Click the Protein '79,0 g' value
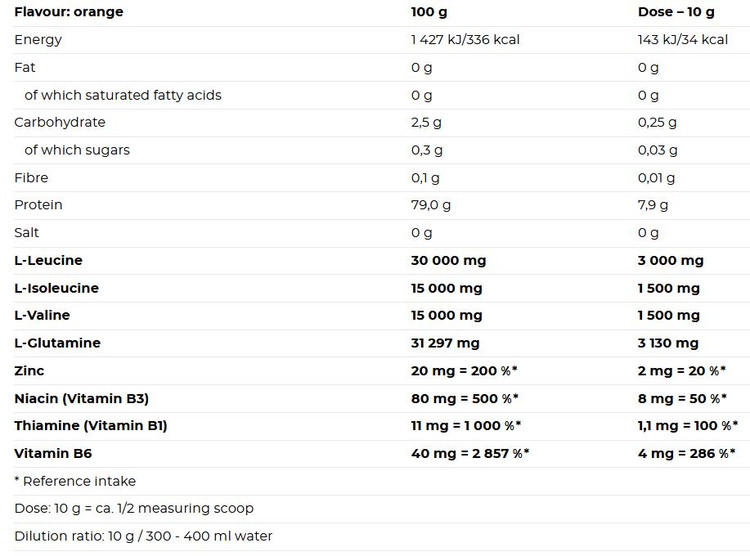750x556 pixels. [432, 205]
